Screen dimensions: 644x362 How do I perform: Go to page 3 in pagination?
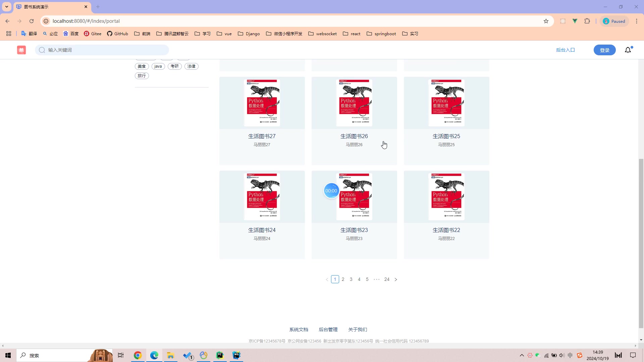point(351,280)
